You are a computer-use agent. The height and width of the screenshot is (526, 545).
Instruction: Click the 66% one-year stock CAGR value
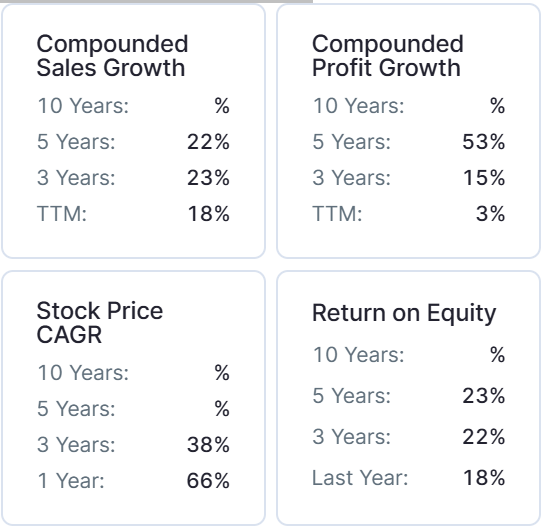208,481
